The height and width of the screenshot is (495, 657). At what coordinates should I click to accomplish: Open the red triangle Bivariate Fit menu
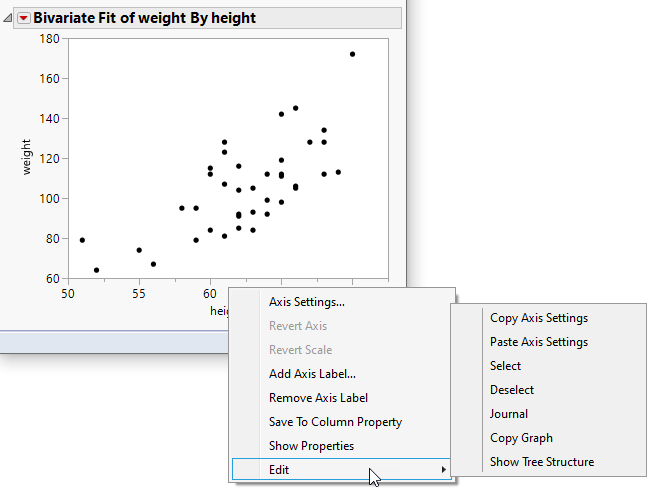coord(24,18)
